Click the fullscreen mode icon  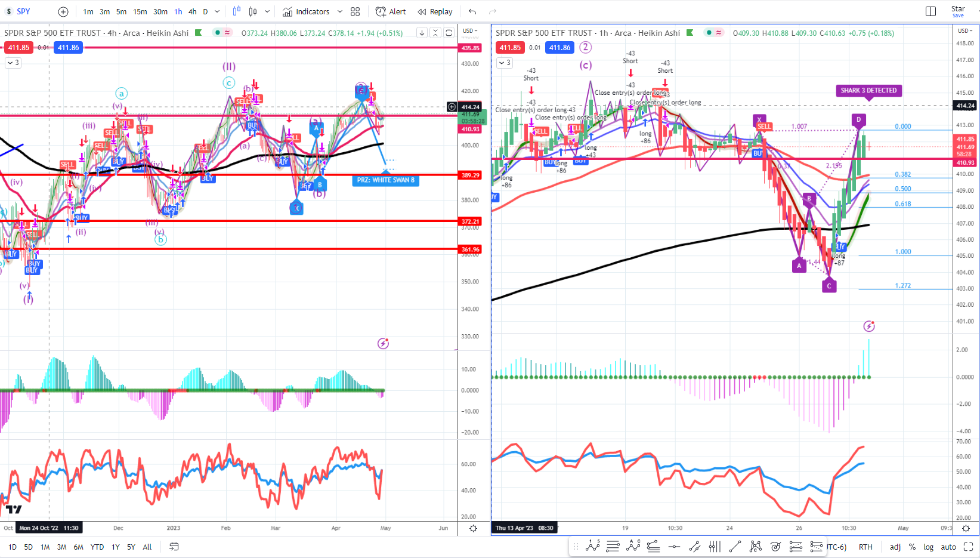[968, 547]
